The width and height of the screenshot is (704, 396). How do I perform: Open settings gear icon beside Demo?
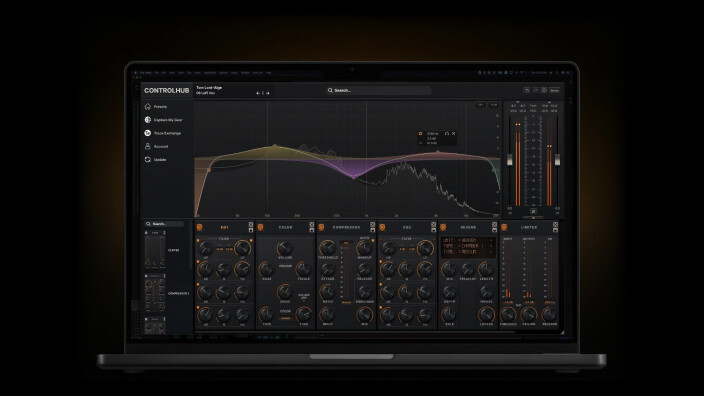click(x=544, y=90)
